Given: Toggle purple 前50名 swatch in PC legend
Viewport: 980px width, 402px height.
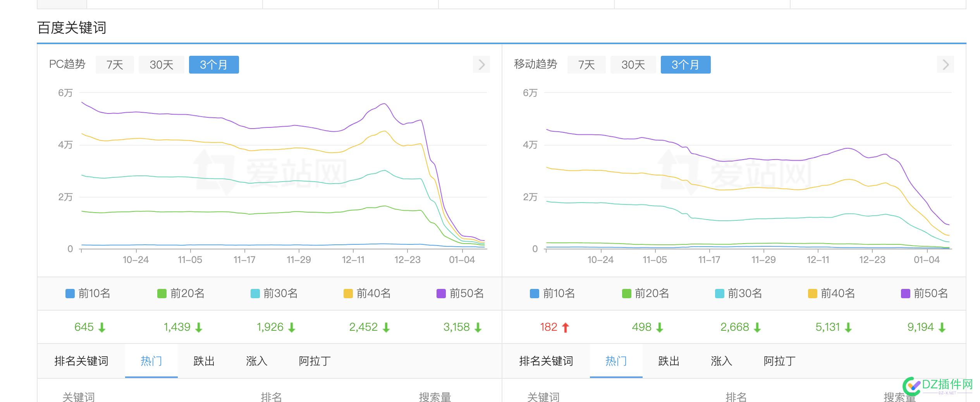Looking at the screenshot, I should [441, 294].
